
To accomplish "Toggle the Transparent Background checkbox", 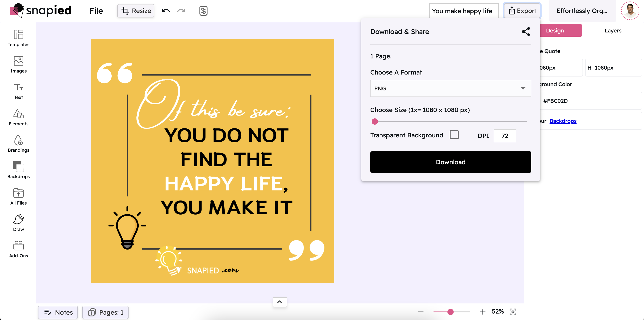I will click(454, 135).
